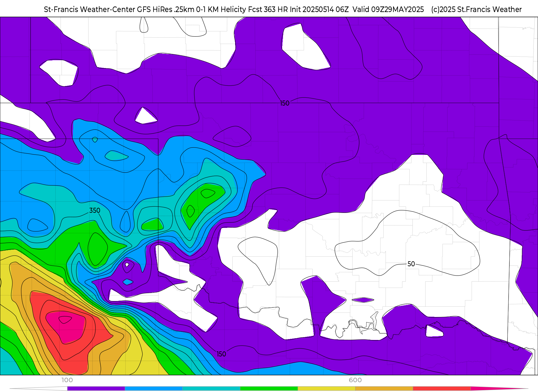Click the yellow segment of the color bar
This screenshot has width=538, height=392.
(x=326, y=389)
